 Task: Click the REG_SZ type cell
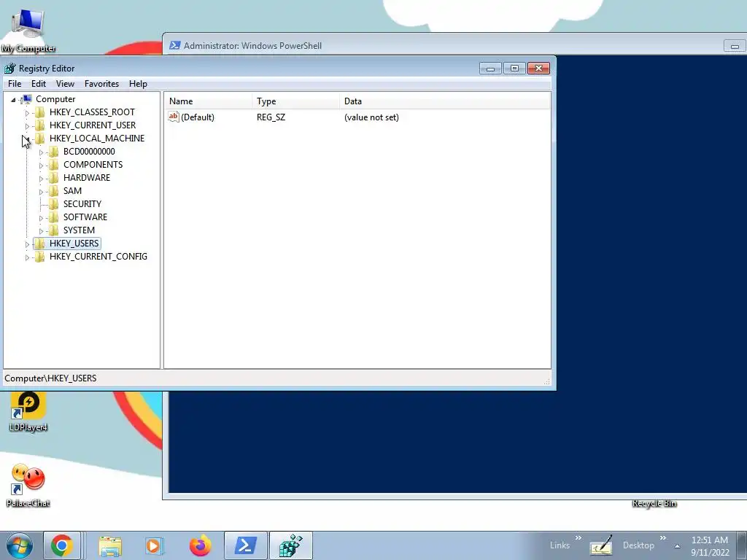[271, 117]
